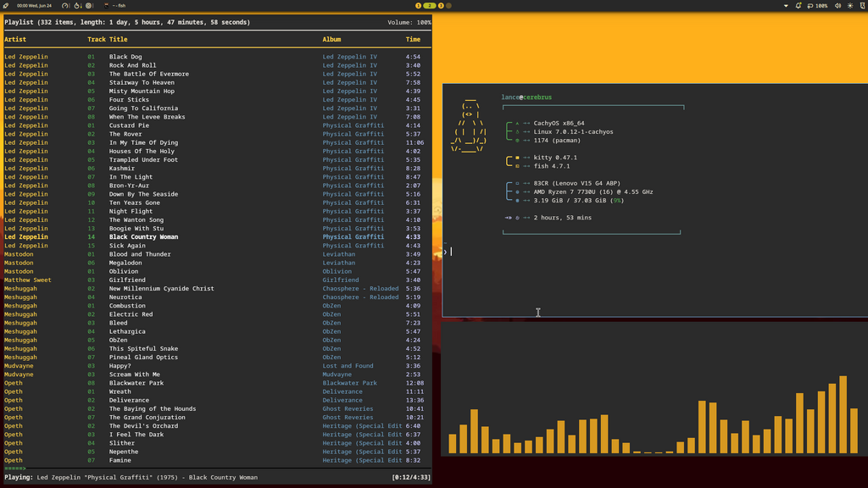Click the 'Playing:' now-playing status line

pos(131,478)
